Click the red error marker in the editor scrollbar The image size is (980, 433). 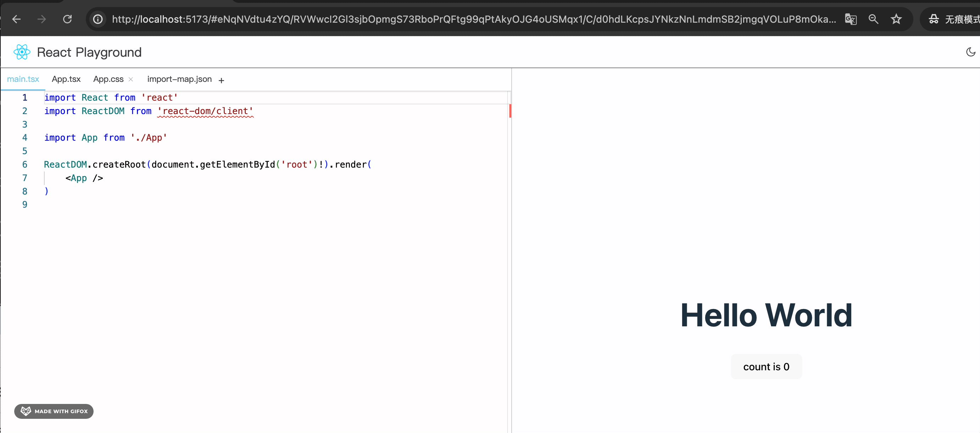tap(510, 111)
